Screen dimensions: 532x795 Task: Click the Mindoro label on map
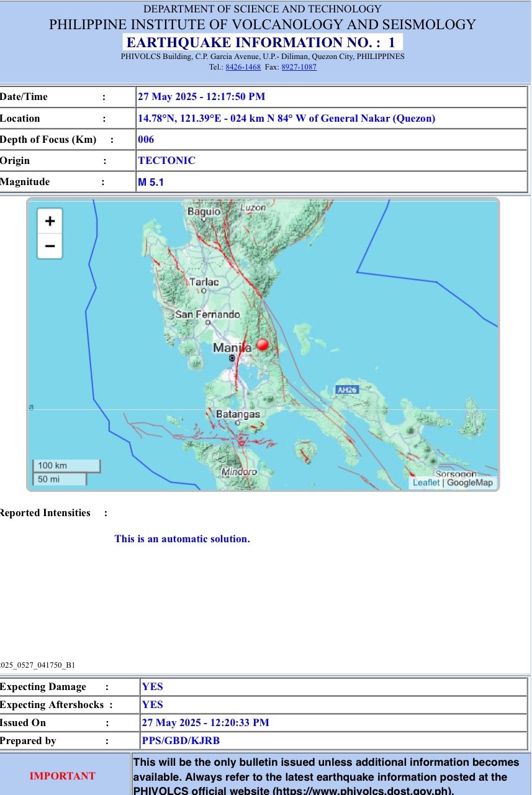click(240, 472)
